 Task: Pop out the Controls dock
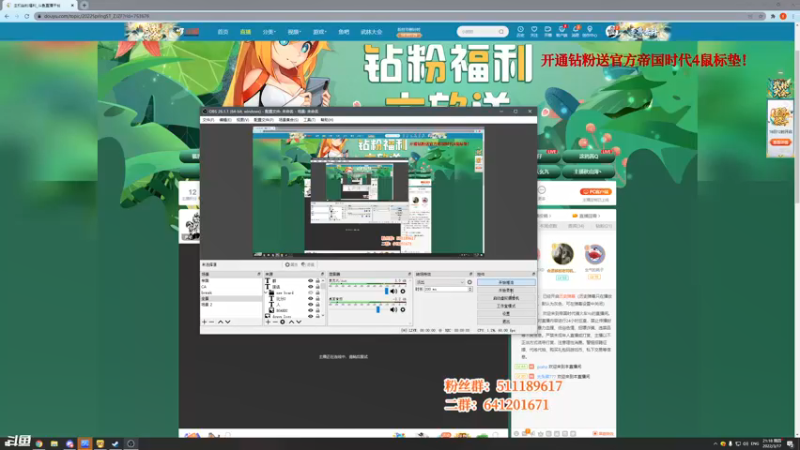pyautogui.click(x=533, y=274)
